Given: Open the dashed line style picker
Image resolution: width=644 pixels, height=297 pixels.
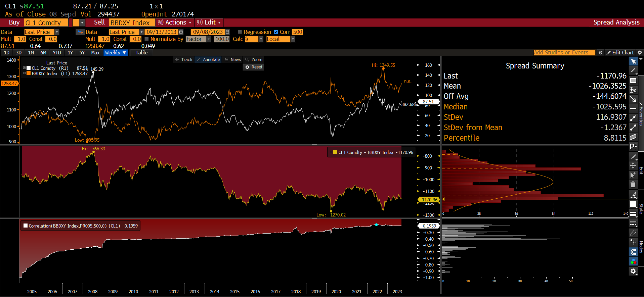Looking at the screenshot, I should tap(633, 223).
